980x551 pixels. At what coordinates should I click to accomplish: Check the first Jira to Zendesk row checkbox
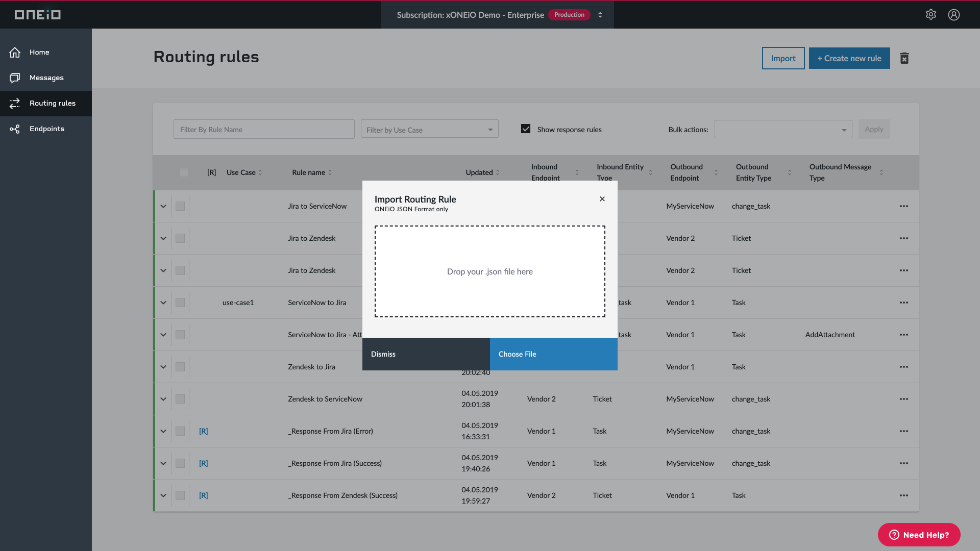180,238
